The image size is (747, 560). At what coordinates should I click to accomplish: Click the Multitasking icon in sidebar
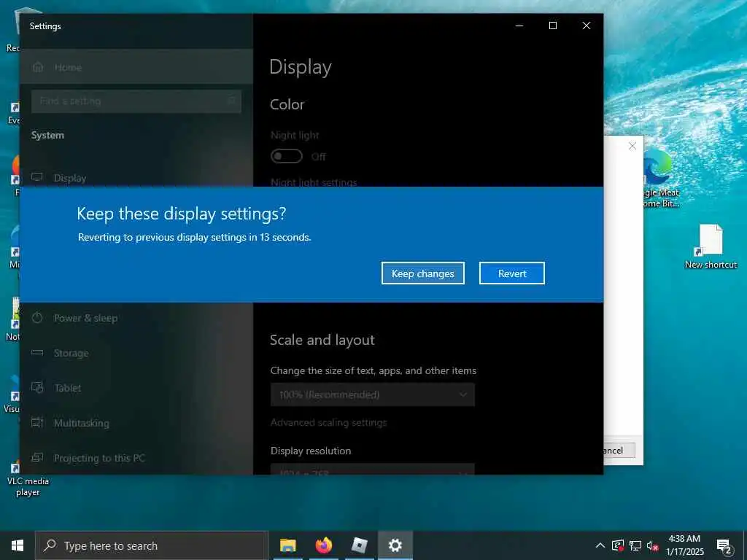pyautogui.click(x=37, y=422)
